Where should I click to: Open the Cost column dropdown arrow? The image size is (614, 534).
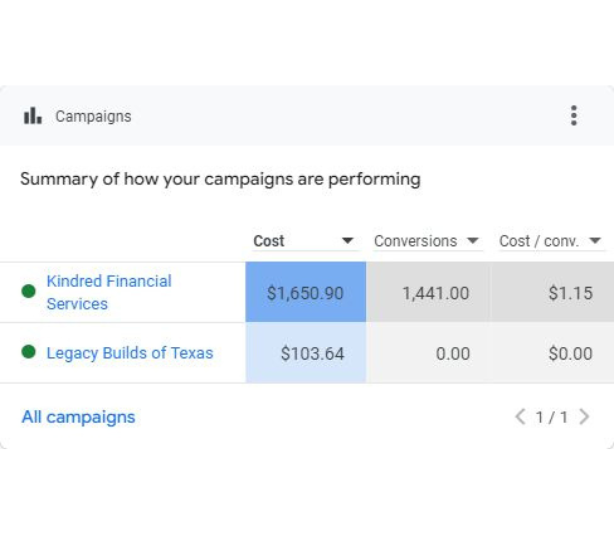pyautogui.click(x=347, y=241)
